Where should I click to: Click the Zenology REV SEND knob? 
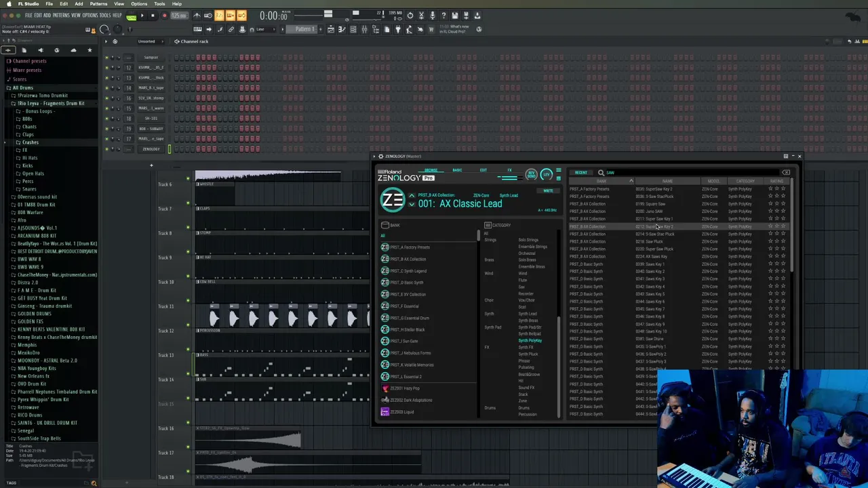point(531,175)
